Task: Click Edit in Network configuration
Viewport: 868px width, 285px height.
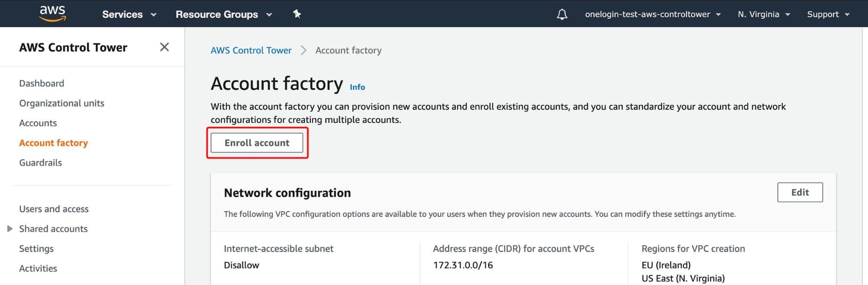Action: [x=800, y=192]
